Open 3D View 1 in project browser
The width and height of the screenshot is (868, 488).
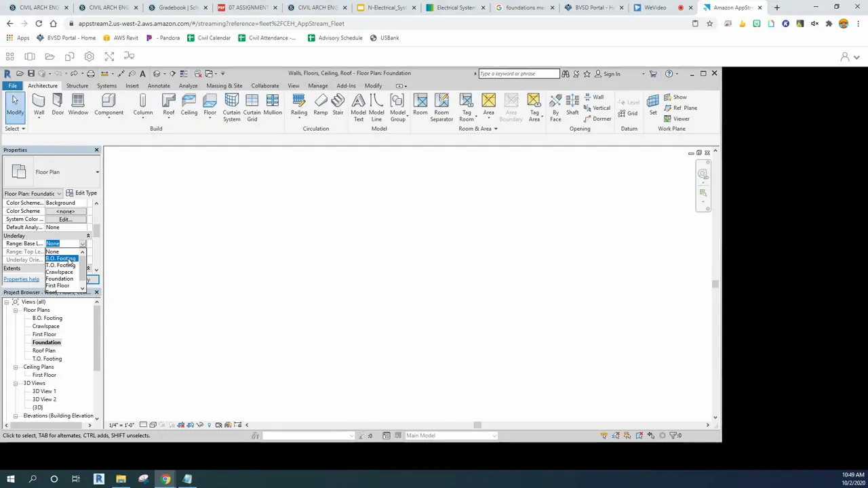[x=44, y=391]
